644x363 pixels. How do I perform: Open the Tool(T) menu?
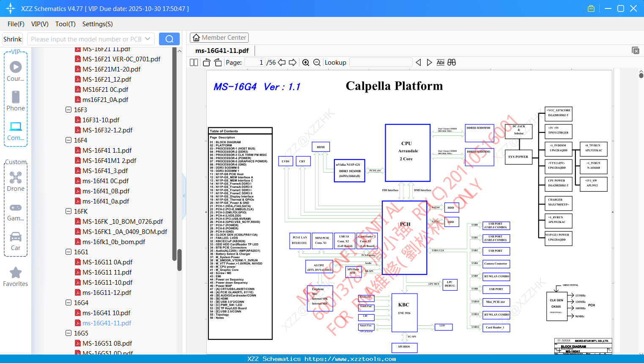pos(66,24)
